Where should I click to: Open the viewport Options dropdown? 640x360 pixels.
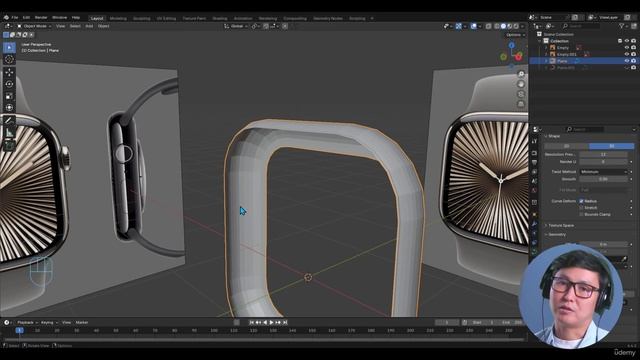[x=515, y=35]
